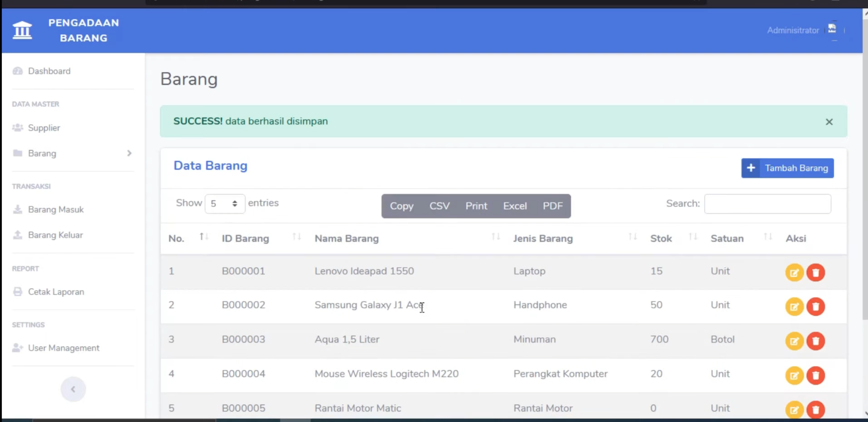Open the Dashboard menu item
This screenshot has width=868, height=422.
point(49,71)
